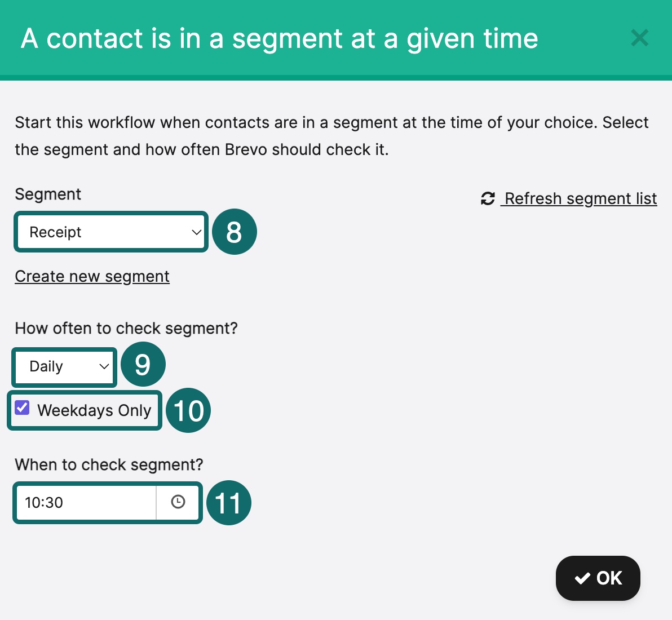Click the checkmark icon inside the OK button
672x620 pixels.
coord(581,578)
